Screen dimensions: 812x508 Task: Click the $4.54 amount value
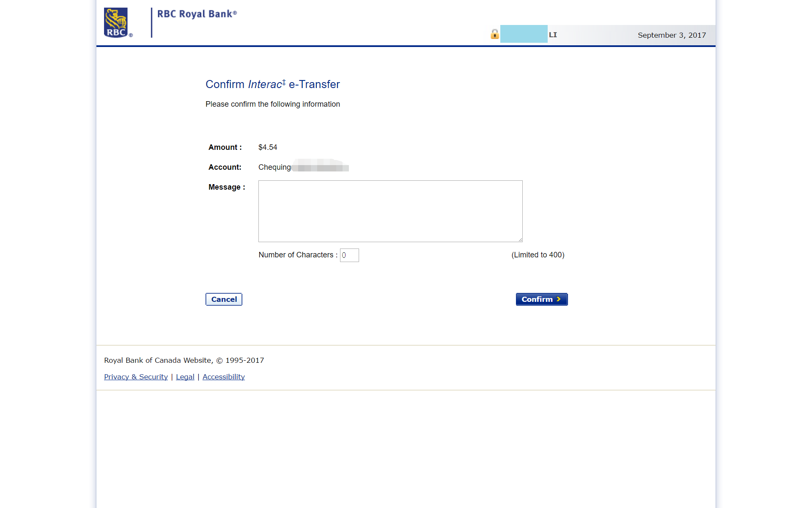[x=268, y=147]
